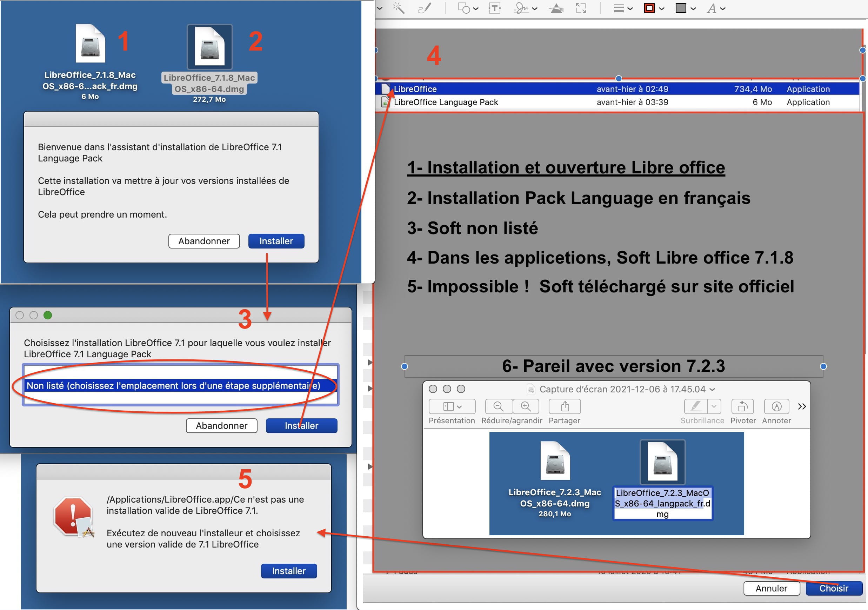868x610 pixels.
Task: Click the zoom in magnifier in Preview
Action: pyautogui.click(x=526, y=406)
